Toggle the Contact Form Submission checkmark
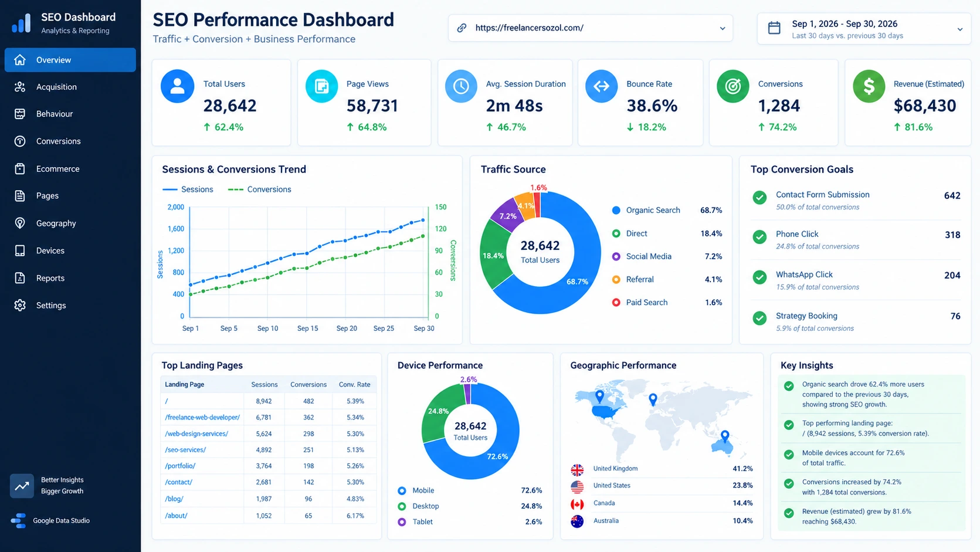The height and width of the screenshot is (552, 980). pyautogui.click(x=759, y=198)
